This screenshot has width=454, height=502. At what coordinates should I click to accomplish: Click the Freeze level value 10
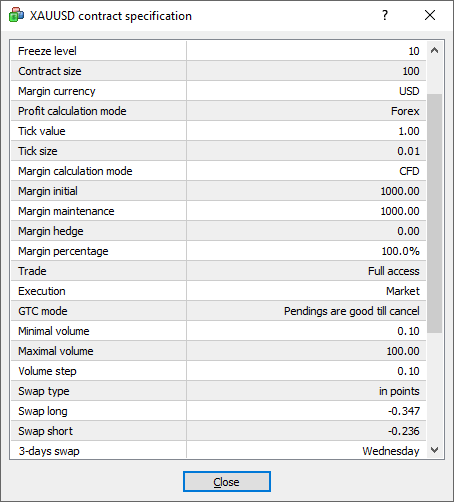[414, 51]
